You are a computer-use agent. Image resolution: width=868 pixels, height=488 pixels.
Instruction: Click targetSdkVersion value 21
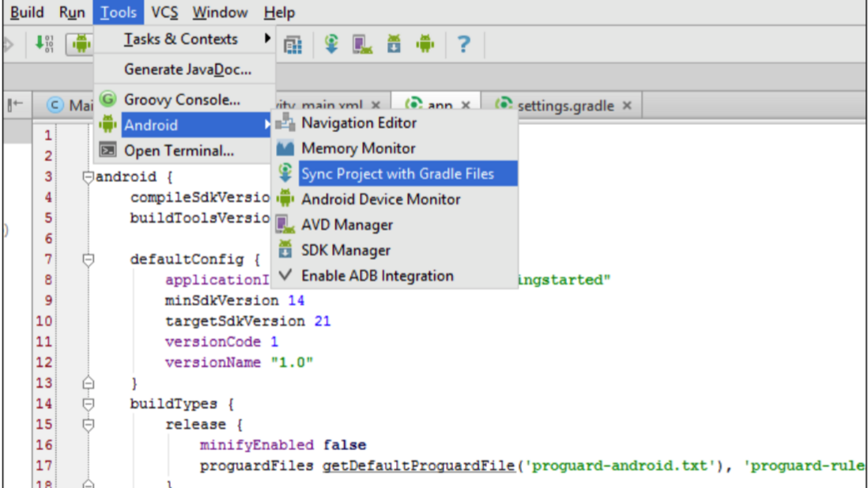[x=323, y=321]
